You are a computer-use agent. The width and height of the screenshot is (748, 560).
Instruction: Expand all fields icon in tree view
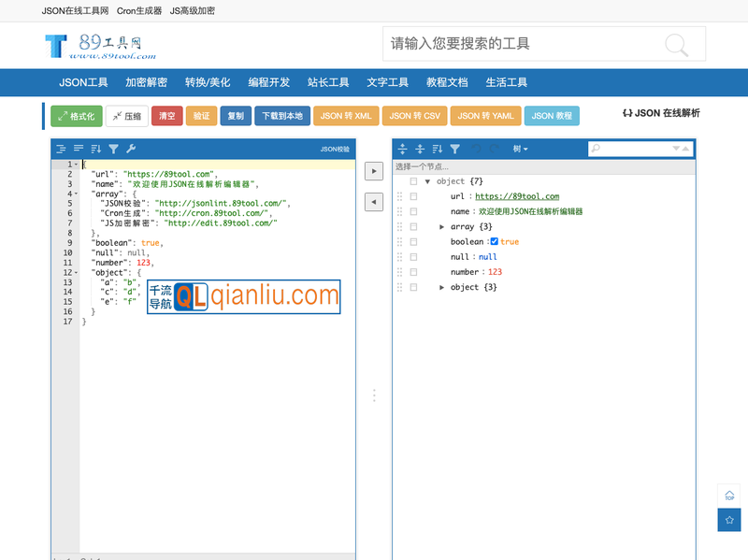(403, 149)
